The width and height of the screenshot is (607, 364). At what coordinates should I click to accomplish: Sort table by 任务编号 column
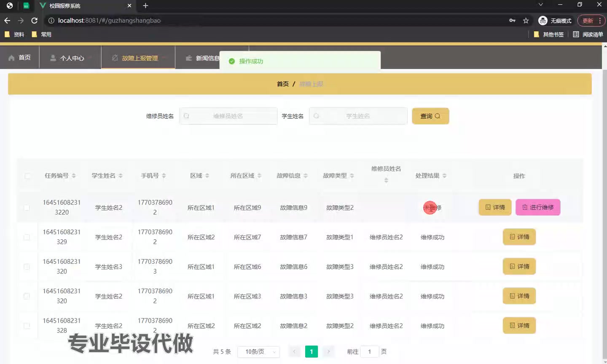click(74, 176)
